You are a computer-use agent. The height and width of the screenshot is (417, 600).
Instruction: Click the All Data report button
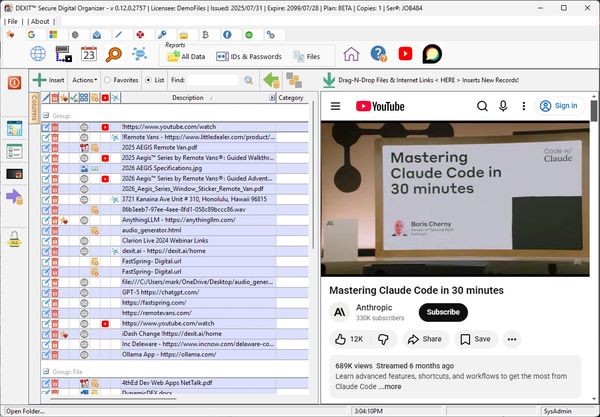pyautogui.click(x=185, y=57)
